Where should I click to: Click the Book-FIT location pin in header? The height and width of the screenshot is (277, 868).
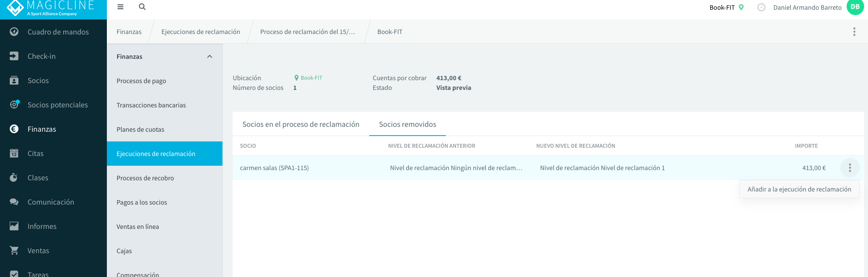pos(741,7)
